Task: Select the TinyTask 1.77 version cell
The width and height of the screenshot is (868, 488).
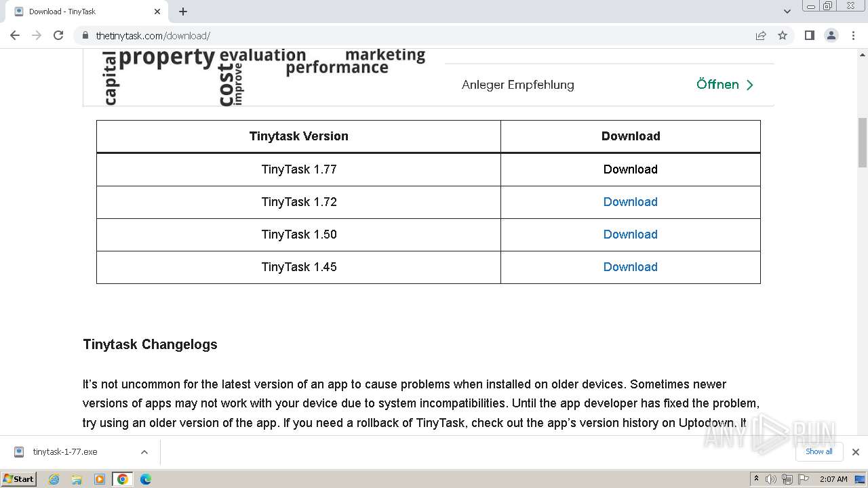Action: click(299, 169)
